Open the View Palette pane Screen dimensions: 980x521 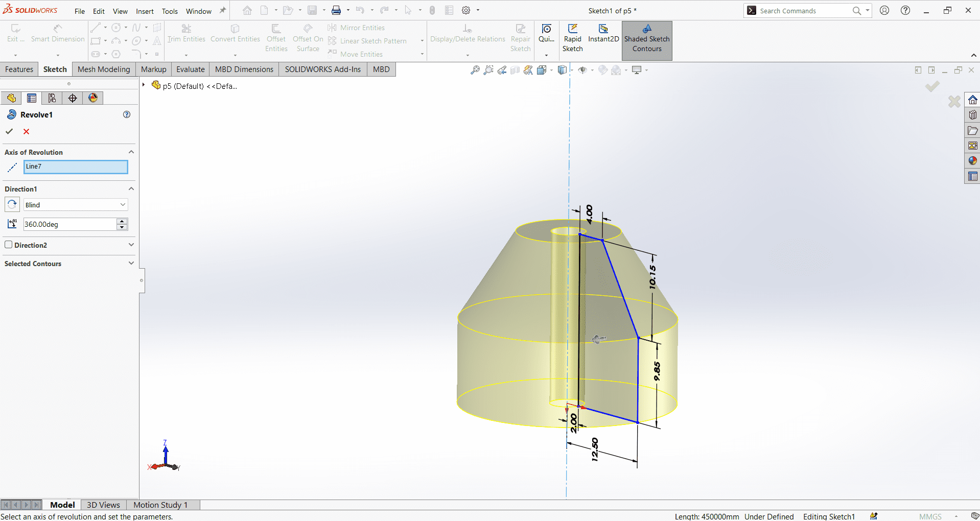pos(972,146)
